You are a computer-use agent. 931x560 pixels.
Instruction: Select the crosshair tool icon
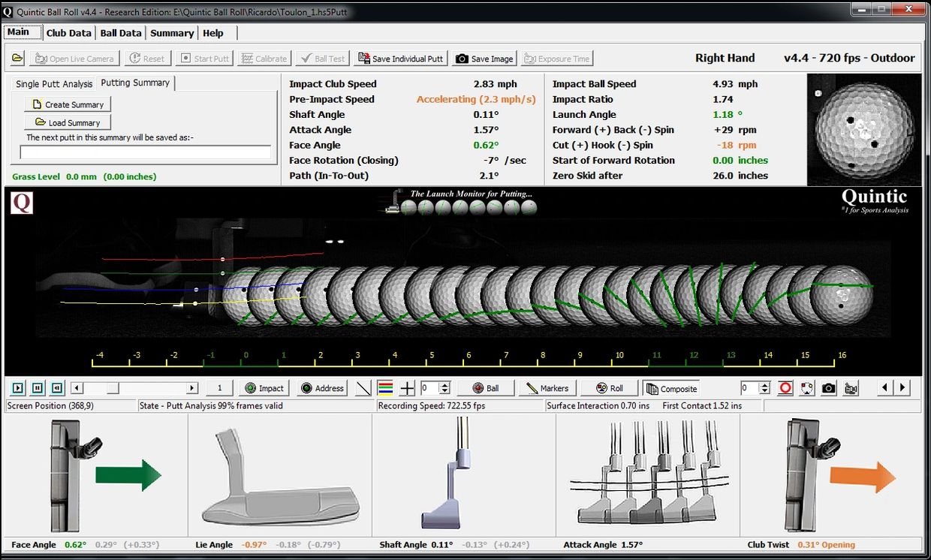407,388
